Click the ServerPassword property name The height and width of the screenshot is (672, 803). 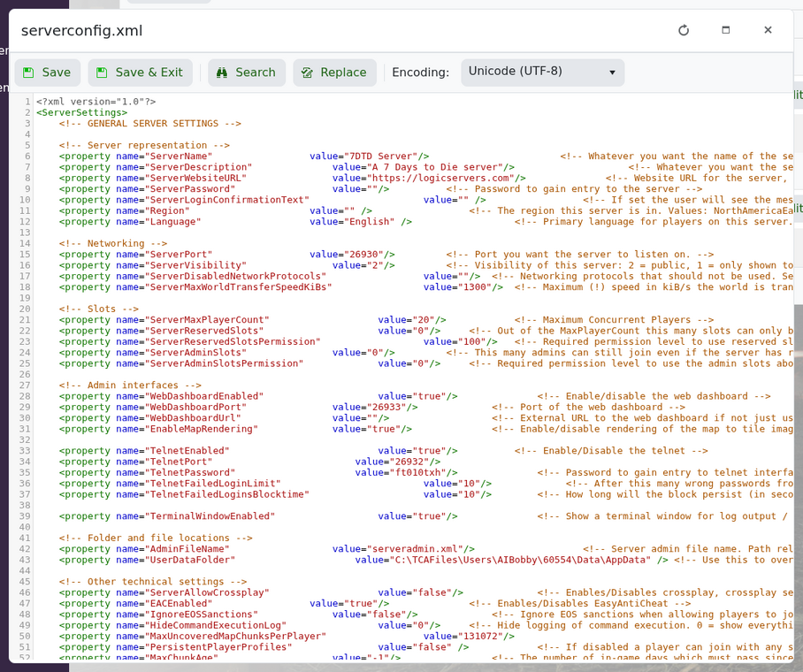(190, 189)
